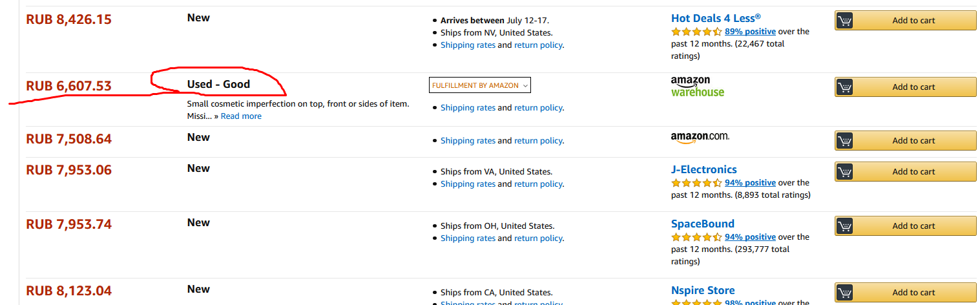Click the star rating of SpaceBound
Screen dimensions: 980x305
tap(696, 237)
